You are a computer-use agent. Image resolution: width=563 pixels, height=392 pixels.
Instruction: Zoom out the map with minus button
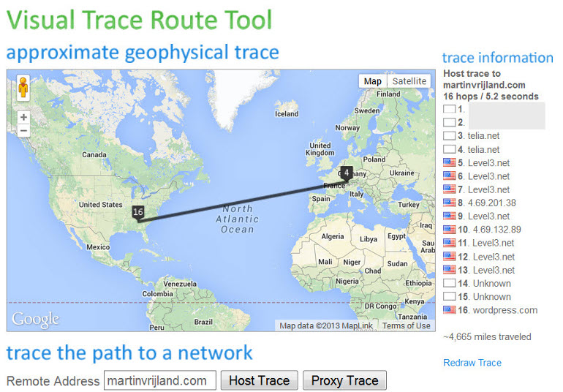click(23, 130)
